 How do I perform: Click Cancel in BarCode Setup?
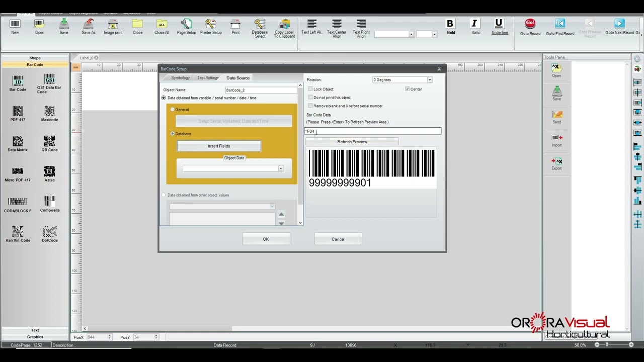coord(338,239)
